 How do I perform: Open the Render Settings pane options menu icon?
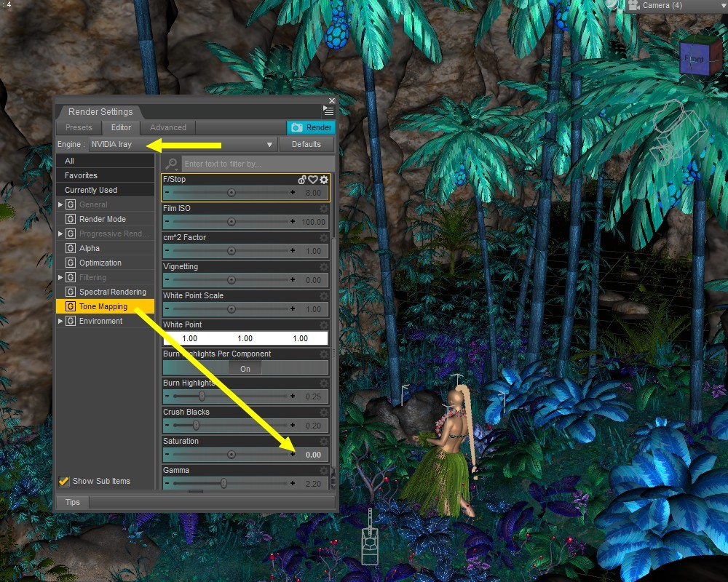328,111
